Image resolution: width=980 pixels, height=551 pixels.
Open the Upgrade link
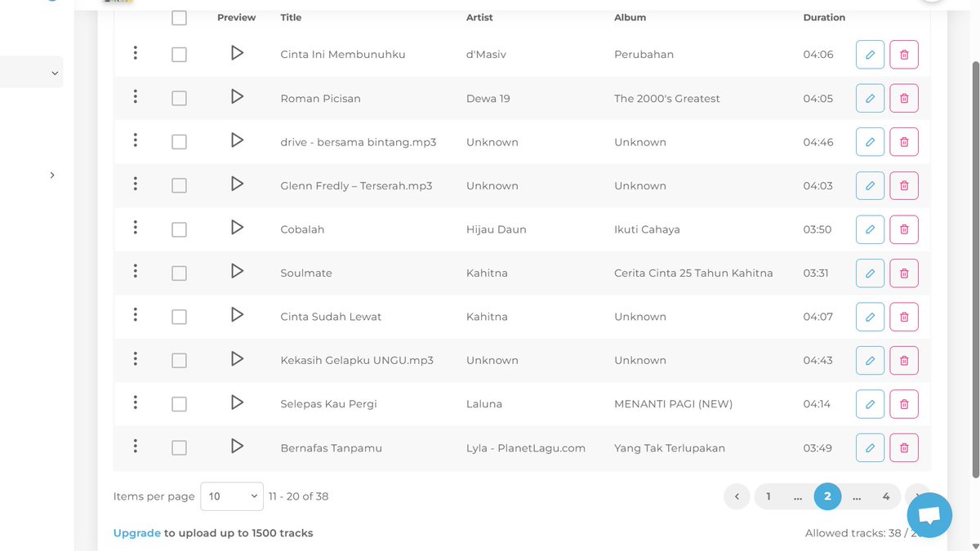pyautogui.click(x=137, y=533)
